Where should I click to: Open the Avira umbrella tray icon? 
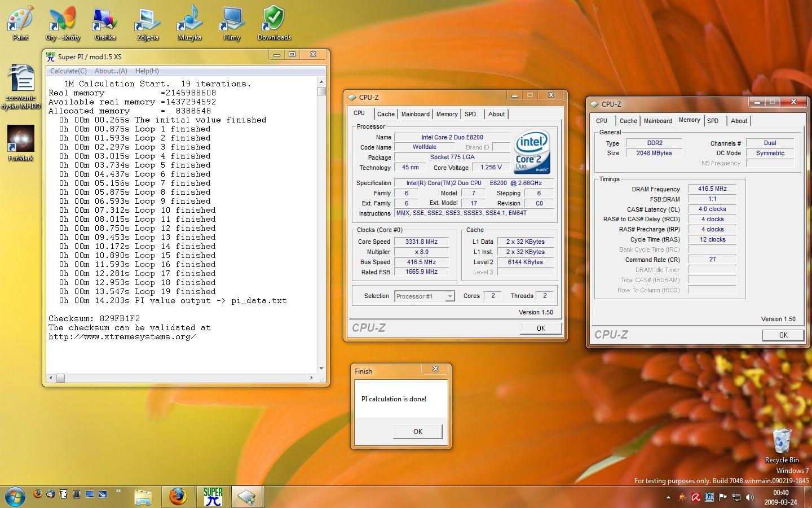tap(696, 497)
